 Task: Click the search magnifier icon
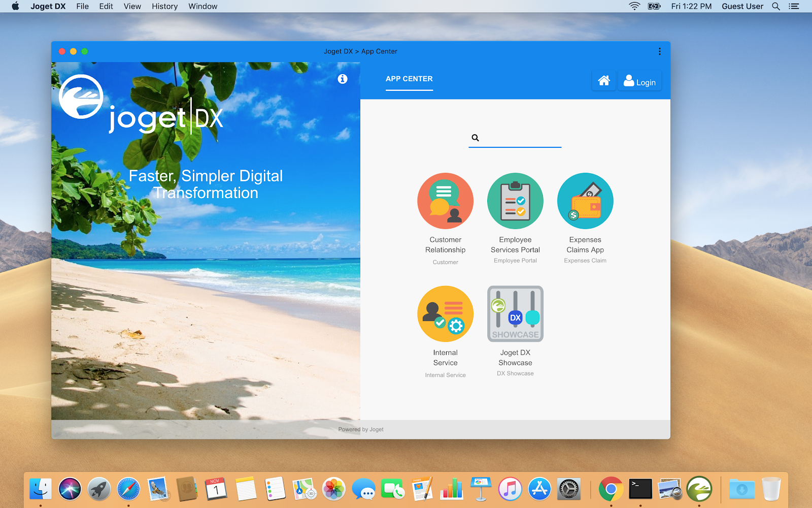(x=476, y=138)
